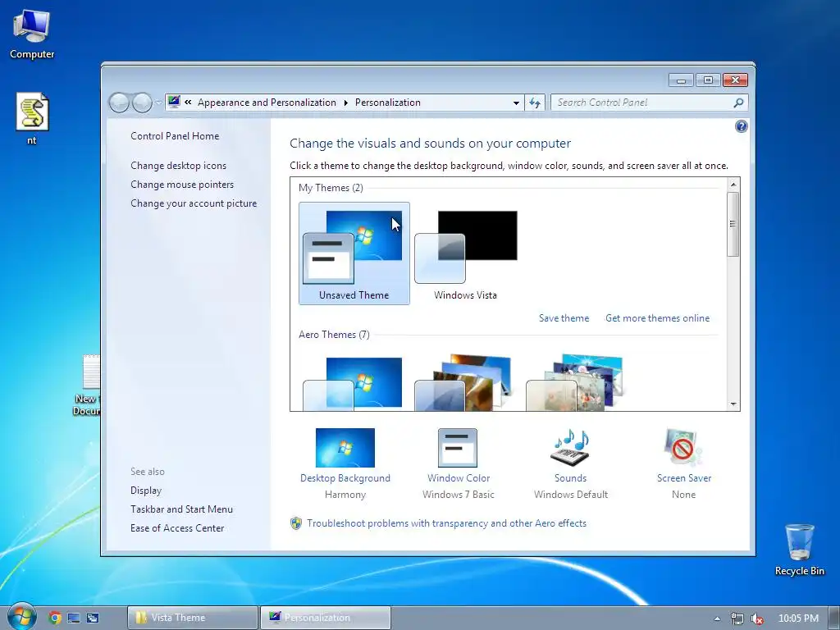Click the theme list scroll up arrow

point(733,185)
